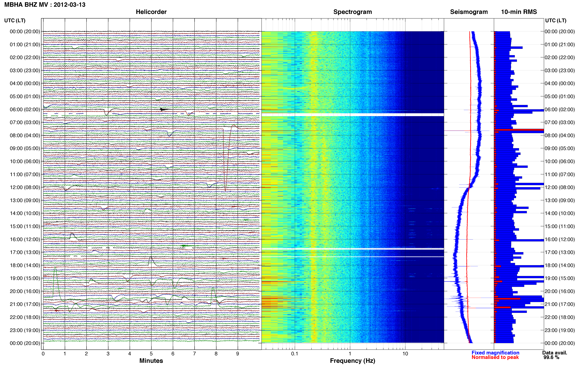Click the "10" frequency tick label
This screenshot has width=588, height=368.
coord(405,354)
